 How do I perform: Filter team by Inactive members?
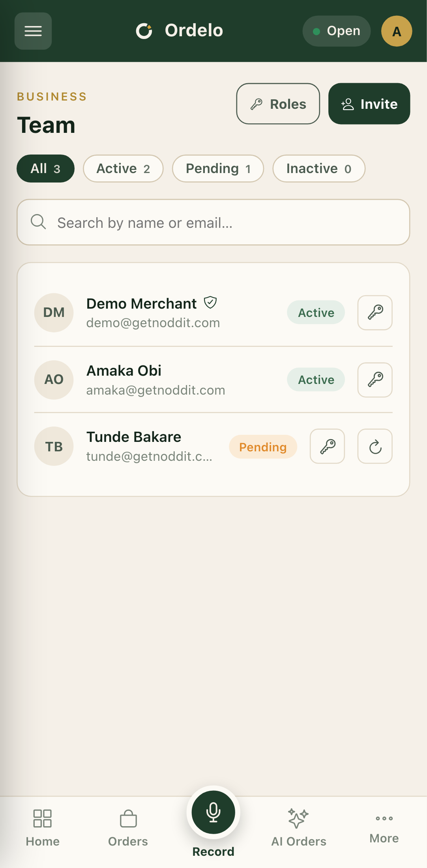point(319,169)
